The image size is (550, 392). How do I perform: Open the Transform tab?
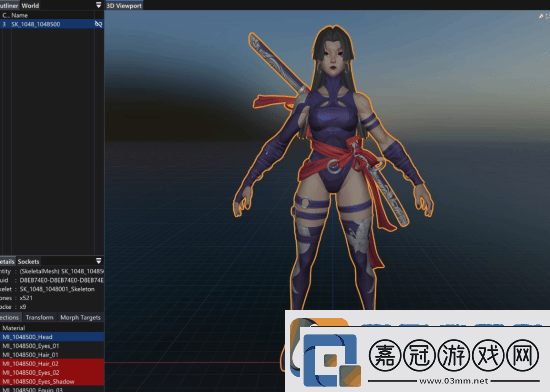click(x=39, y=317)
